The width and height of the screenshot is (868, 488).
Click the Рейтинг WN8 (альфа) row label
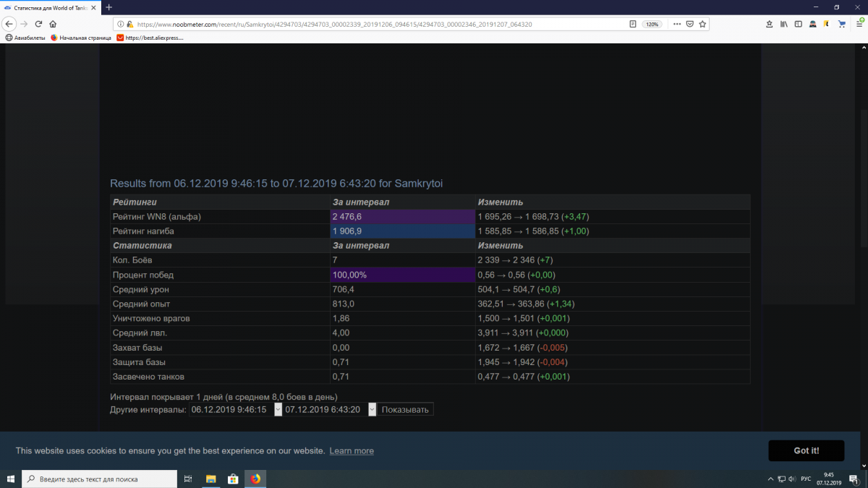coord(157,217)
